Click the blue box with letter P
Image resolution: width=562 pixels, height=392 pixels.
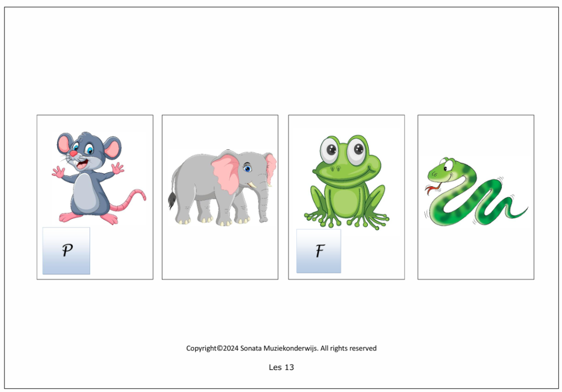pos(66,251)
